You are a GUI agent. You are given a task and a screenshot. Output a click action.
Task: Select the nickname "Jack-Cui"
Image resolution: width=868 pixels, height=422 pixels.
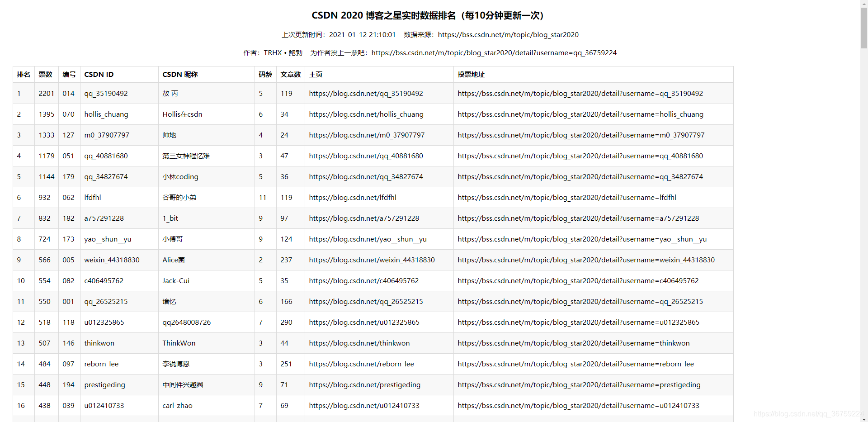(176, 281)
